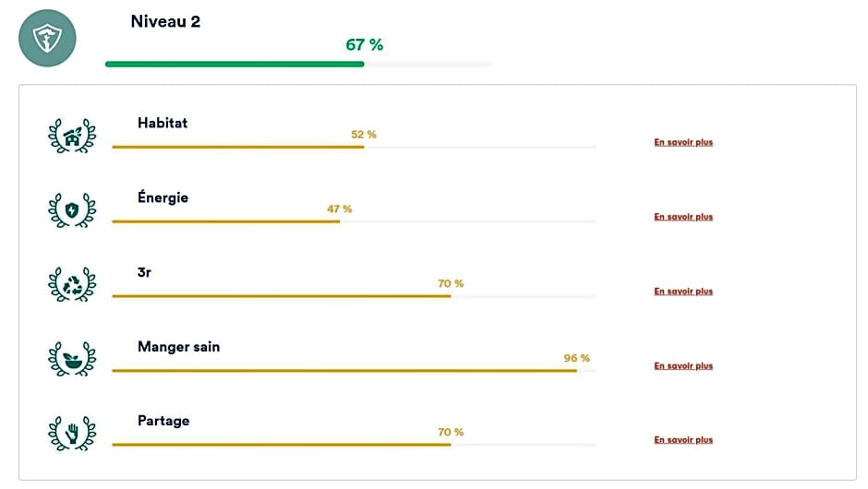Select the Niveau 2 heading

pyautogui.click(x=165, y=21)
